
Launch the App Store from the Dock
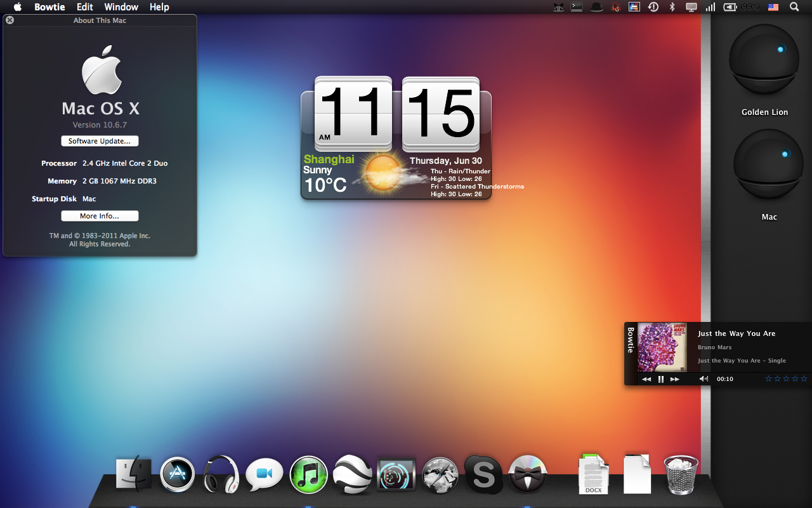pyautogui.click(x=177, y=474)
